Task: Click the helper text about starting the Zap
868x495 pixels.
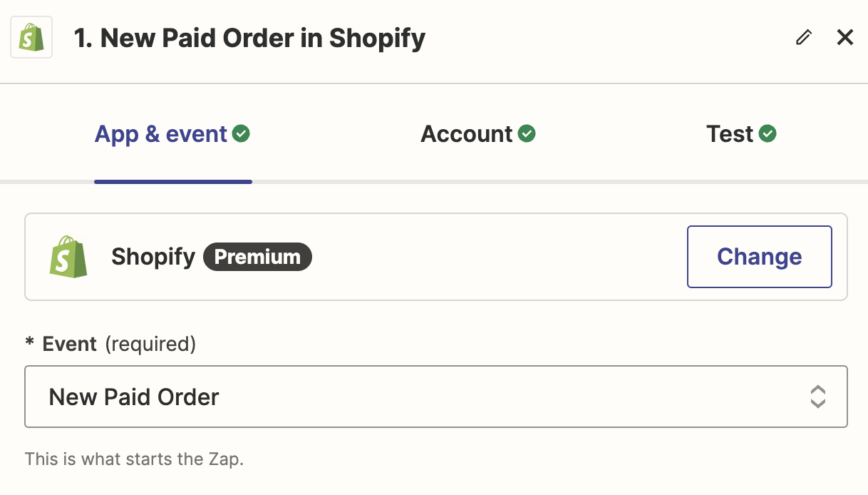Action: [x=134, y=459]
